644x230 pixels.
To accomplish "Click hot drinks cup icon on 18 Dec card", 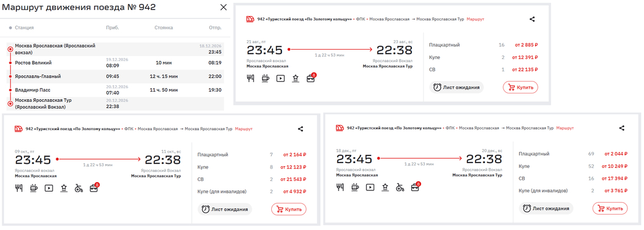I will pos(355,187).
